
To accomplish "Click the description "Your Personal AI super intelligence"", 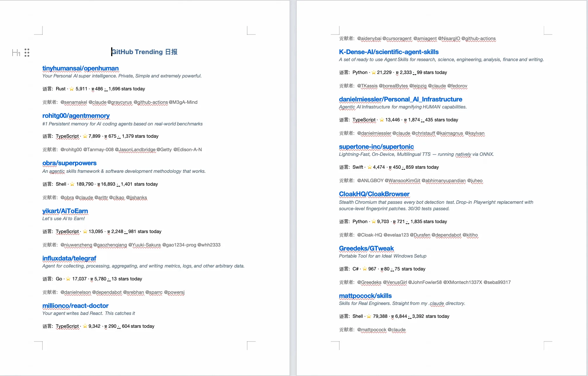I will tap(122, 76).
